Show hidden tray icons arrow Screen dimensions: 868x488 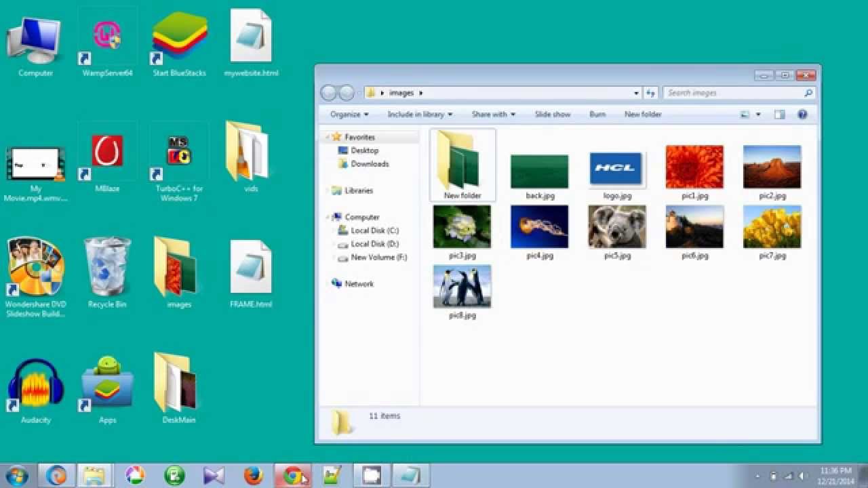(757, 476)
